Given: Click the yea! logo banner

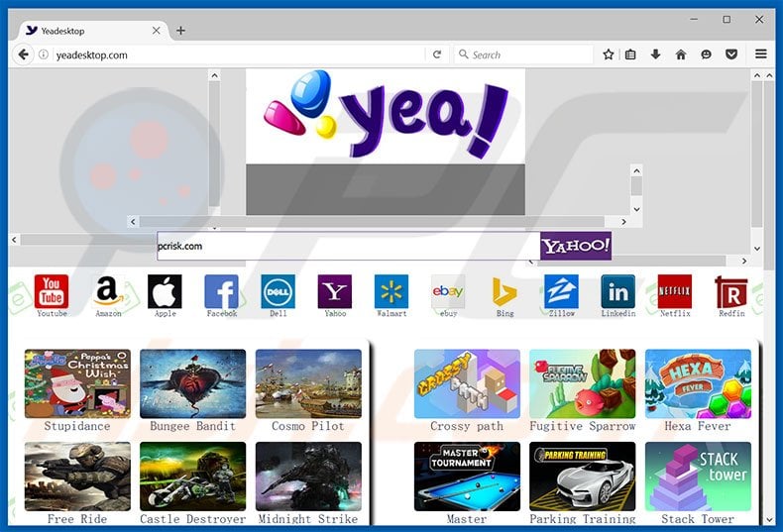Looking at the screenshot, I should pos(385,116).
